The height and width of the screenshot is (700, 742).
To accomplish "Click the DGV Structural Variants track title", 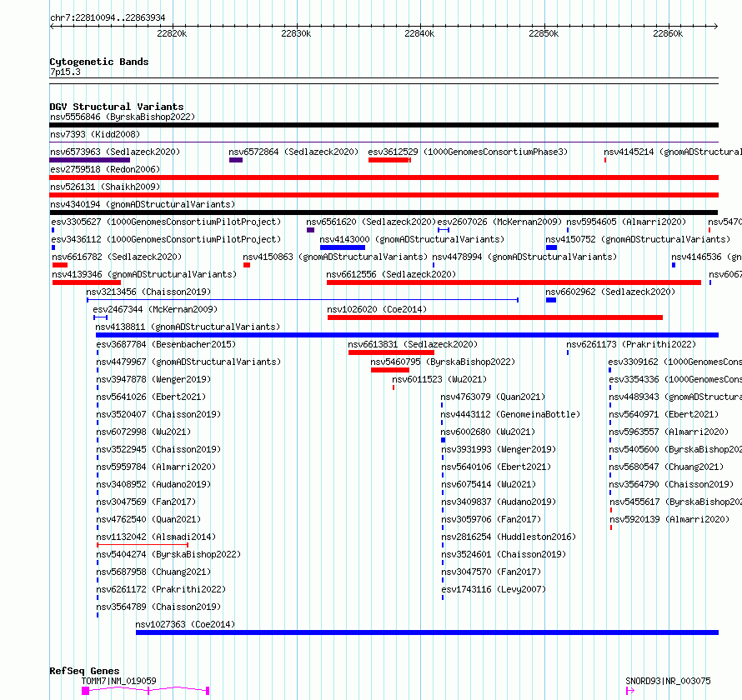I will 117,107.
